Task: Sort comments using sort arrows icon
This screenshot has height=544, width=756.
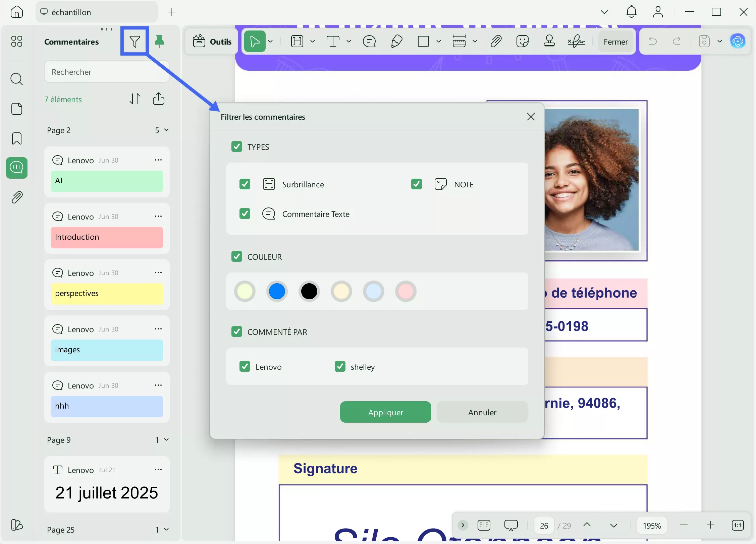Action: point(135,99)
